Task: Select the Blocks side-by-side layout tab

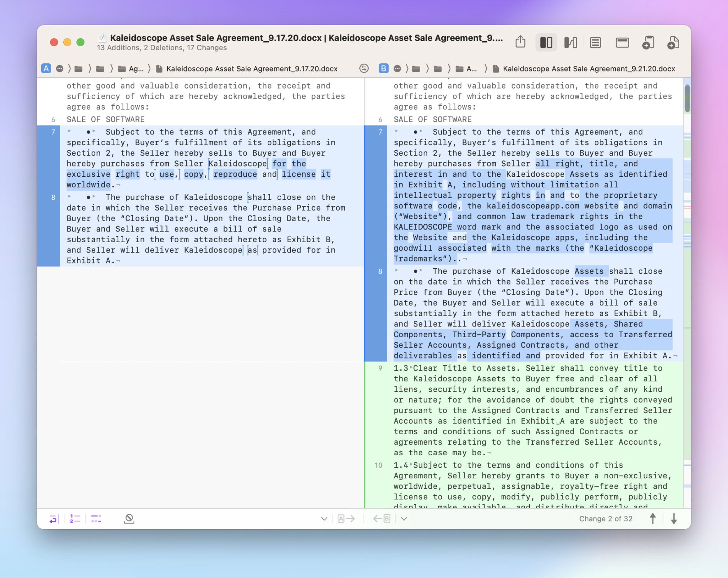Action: pyautogui.click(x=546, y=42)
